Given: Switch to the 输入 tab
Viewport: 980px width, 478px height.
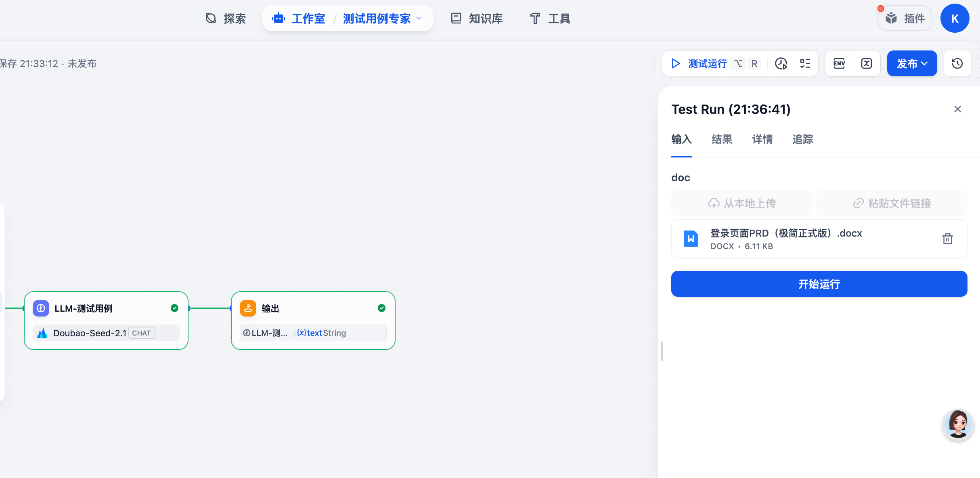Looking at the screenshot, I should [682, 140].
